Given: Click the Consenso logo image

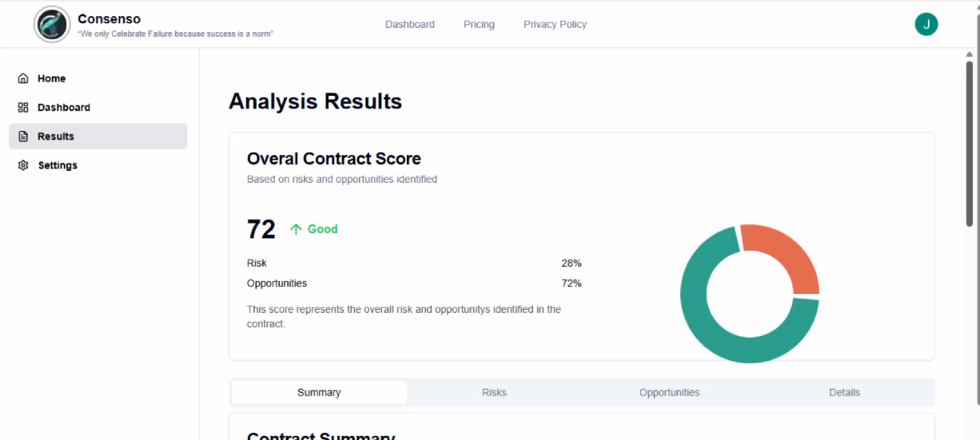Looking at the screenshot, I should tap(52, 24).
